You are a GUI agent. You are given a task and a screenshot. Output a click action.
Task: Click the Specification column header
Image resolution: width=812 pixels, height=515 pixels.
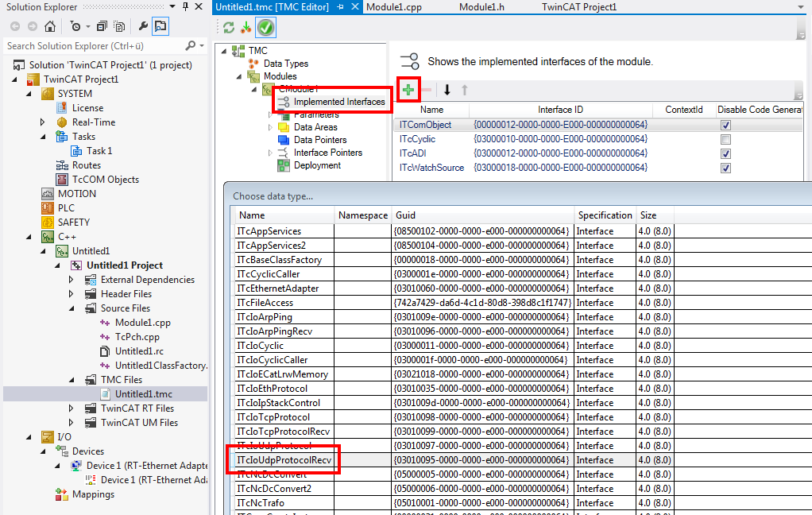point(605,215)
